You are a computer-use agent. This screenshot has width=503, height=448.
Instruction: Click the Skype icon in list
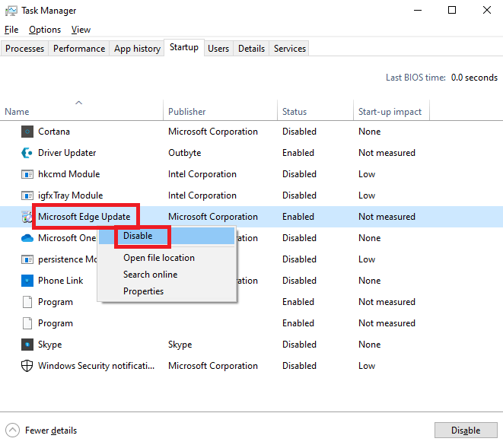27,345
